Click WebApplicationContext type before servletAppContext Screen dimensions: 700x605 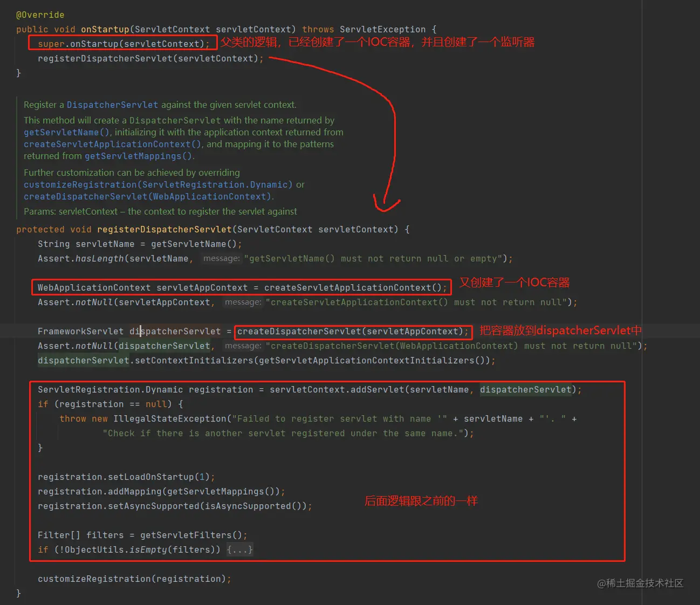point(94,287)
